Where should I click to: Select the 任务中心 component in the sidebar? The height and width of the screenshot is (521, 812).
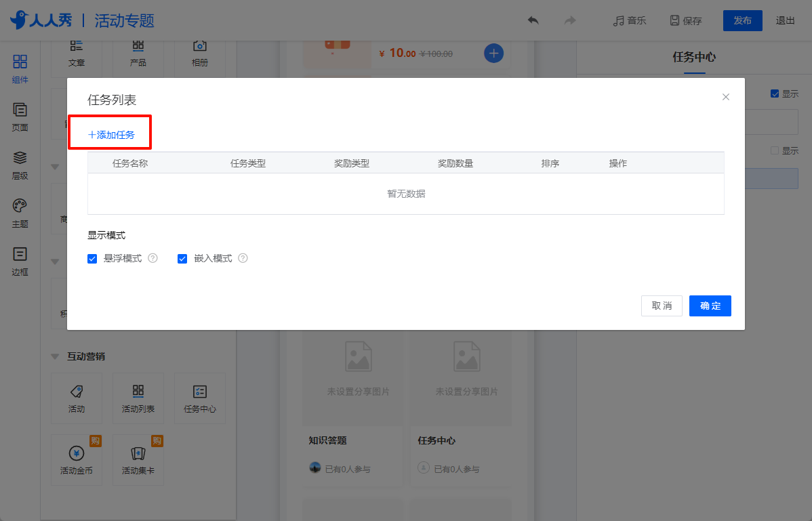point(199,398)
